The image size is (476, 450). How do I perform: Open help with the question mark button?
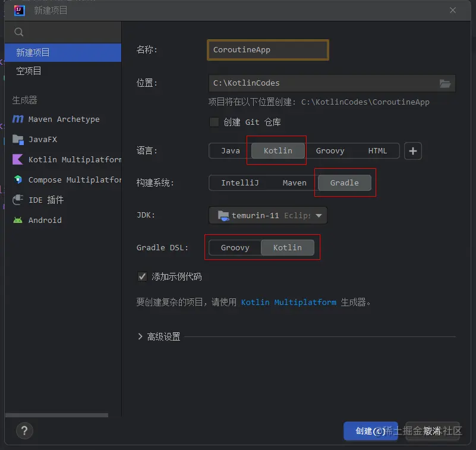click(x=24, y=430)
